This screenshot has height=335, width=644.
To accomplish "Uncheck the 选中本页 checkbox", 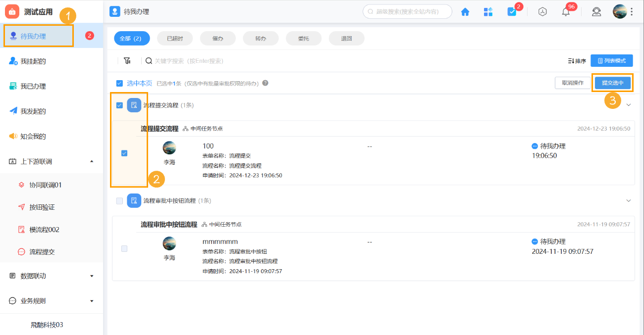I will 119,83.
